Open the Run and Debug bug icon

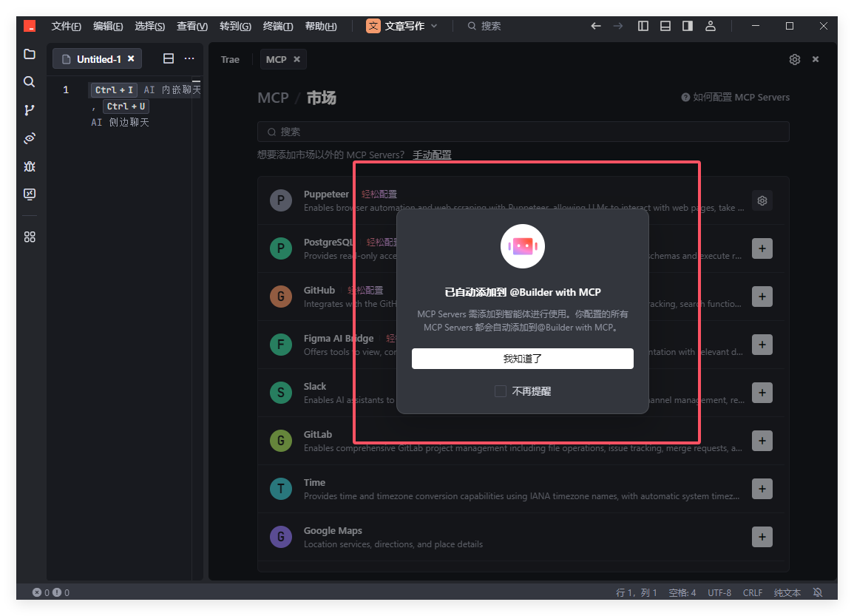[x=30, y=166]
